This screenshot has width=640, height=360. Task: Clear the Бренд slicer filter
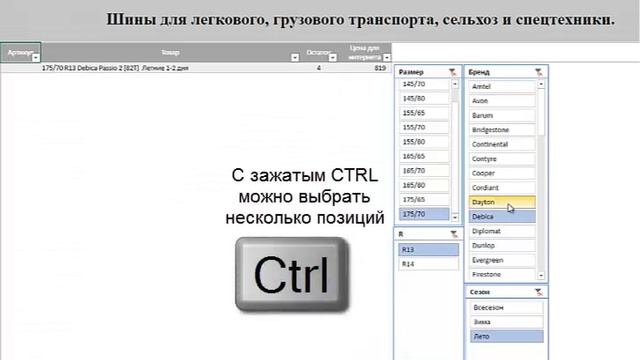[x=539, y=72]
